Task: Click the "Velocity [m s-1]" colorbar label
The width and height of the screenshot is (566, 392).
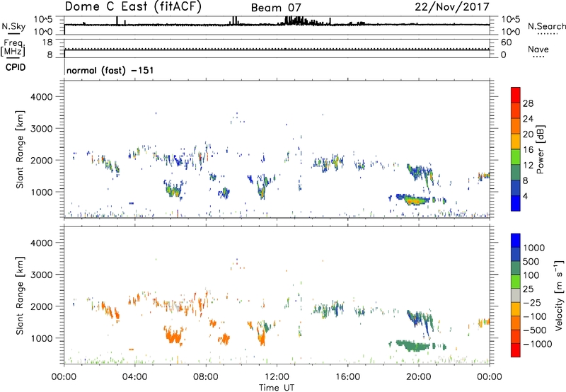Action: [559, 295]
